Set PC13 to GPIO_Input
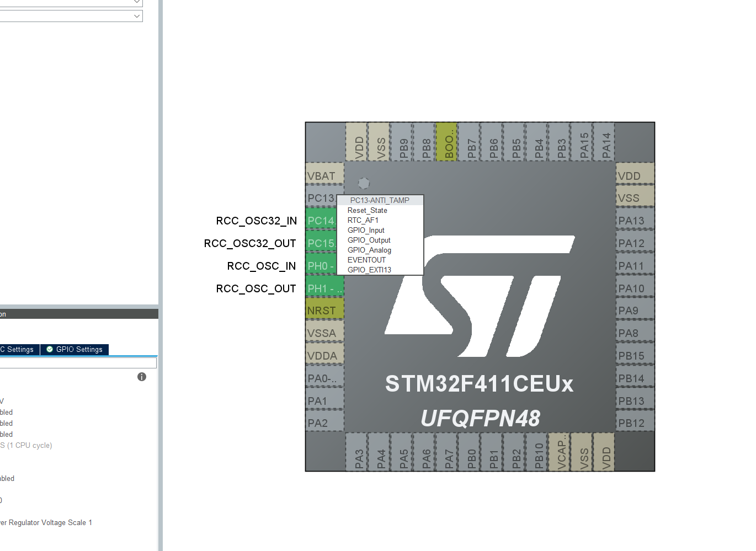The height and width of the screenshot is (551, 756). pyautogui.click(x=380, y=230)
